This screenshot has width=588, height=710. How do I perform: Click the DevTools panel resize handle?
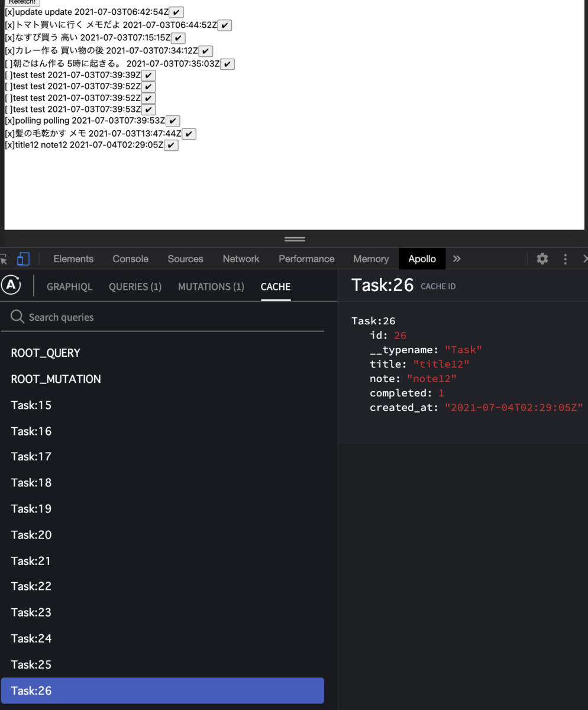[295, 239]
